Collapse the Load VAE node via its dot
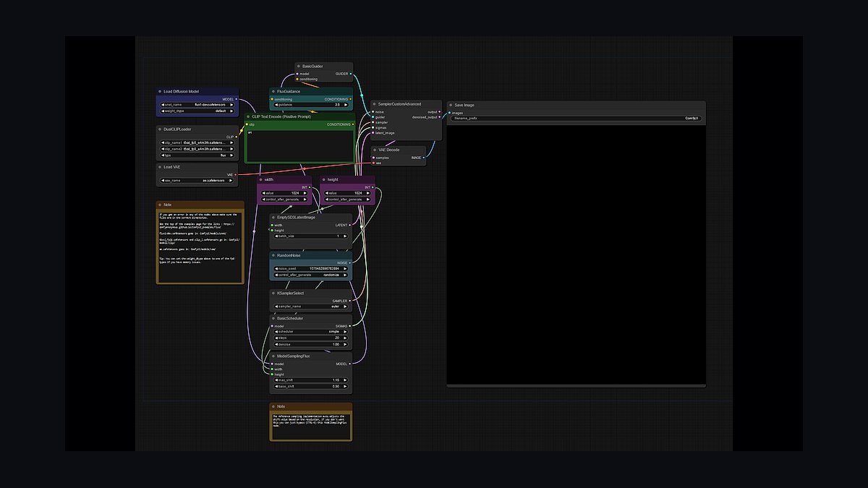Screen dimensions: 868x488 [160, 167]
